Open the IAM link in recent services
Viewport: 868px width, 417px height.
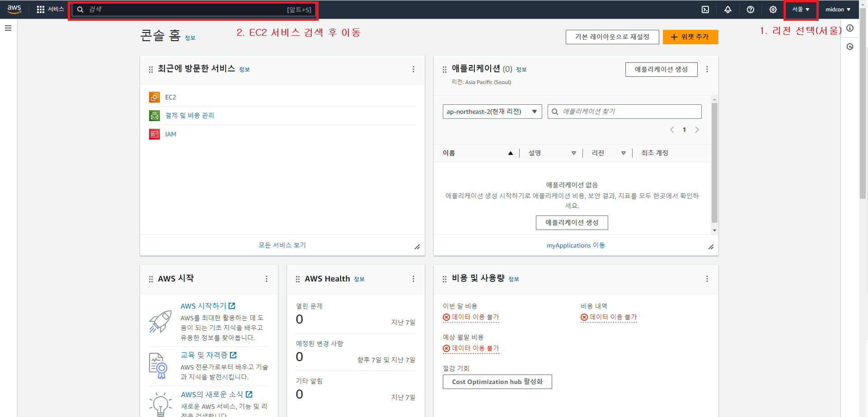coord(171,134)
